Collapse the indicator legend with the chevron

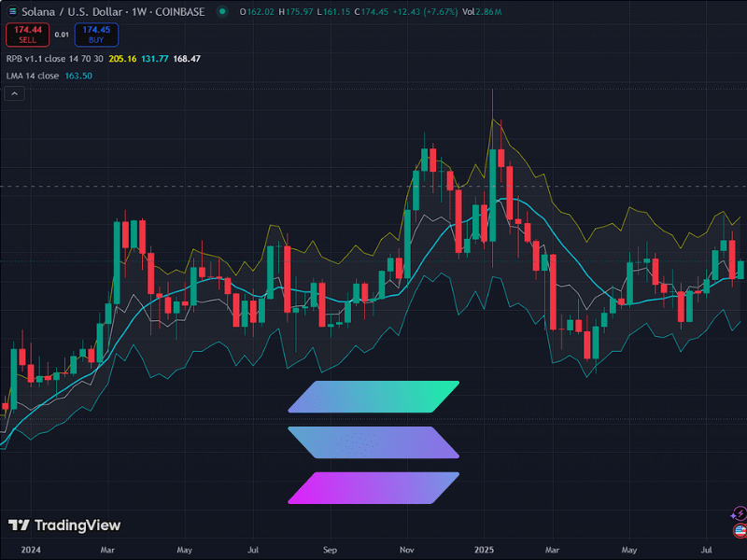pyautogui.click(x=14, y=94)
